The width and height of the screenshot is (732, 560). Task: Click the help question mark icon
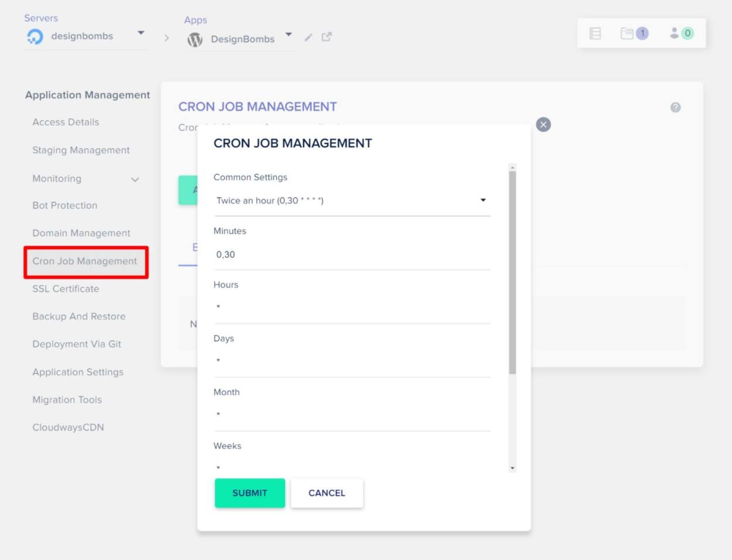tap(675, 107)
